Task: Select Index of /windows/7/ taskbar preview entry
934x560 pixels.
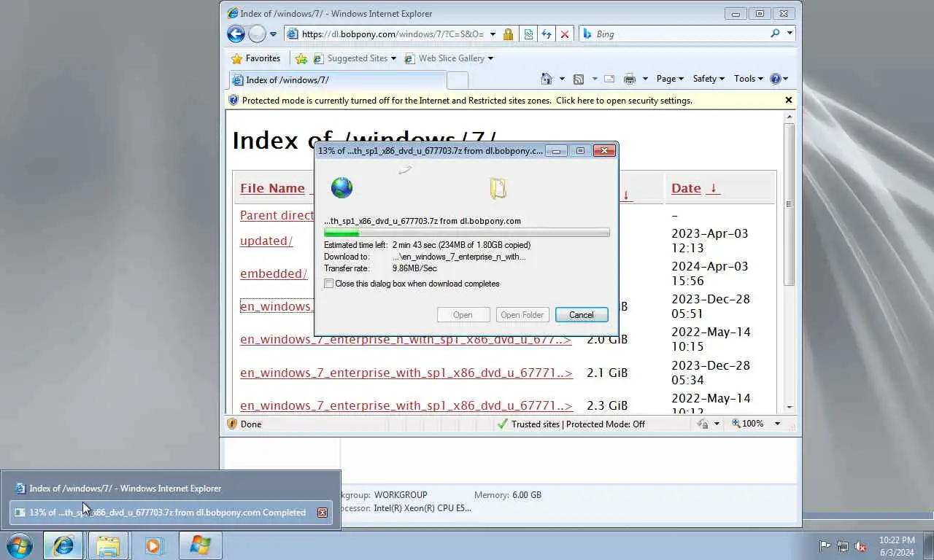Action: pyautogui.click(x=172, y=489)
